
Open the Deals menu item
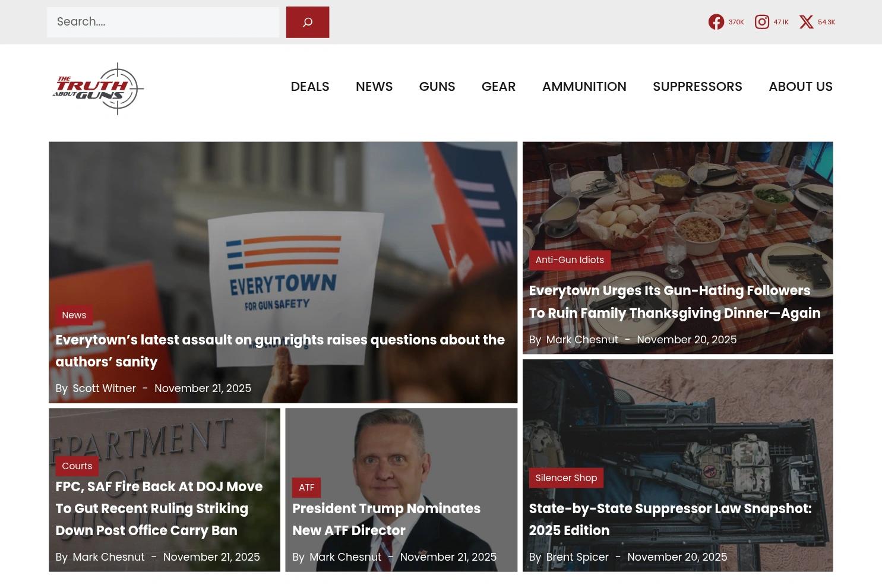(310, 87)
